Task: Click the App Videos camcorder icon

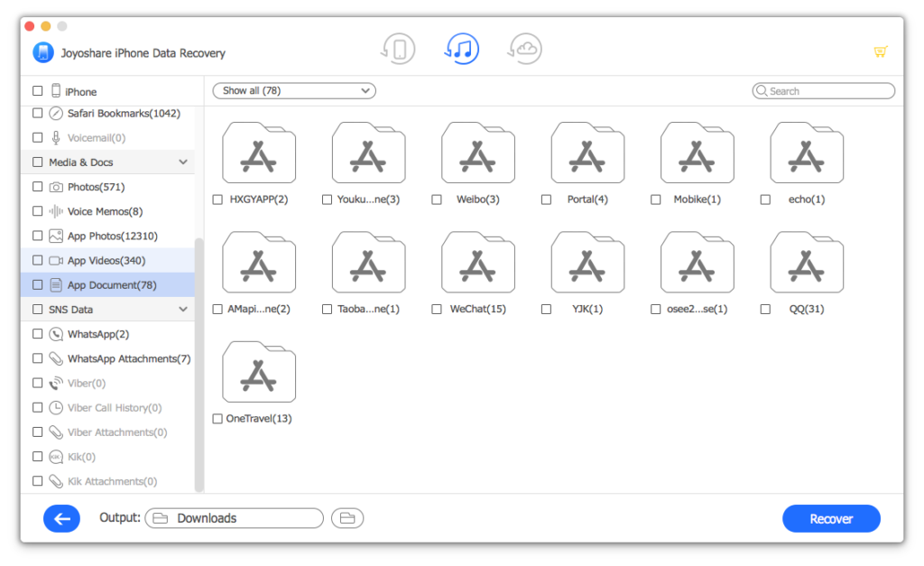Action: point(56,261)
